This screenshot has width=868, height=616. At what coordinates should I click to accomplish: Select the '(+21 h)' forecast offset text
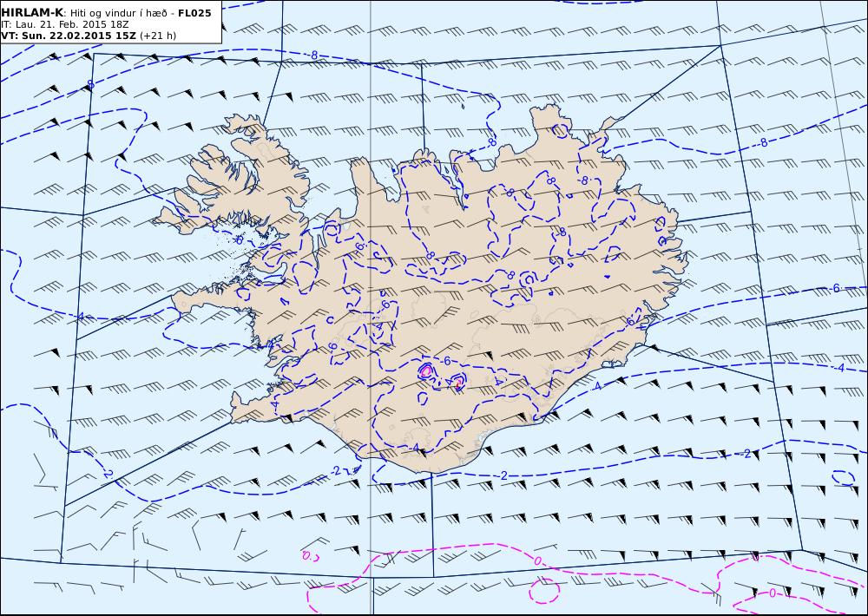click(158, 36)
